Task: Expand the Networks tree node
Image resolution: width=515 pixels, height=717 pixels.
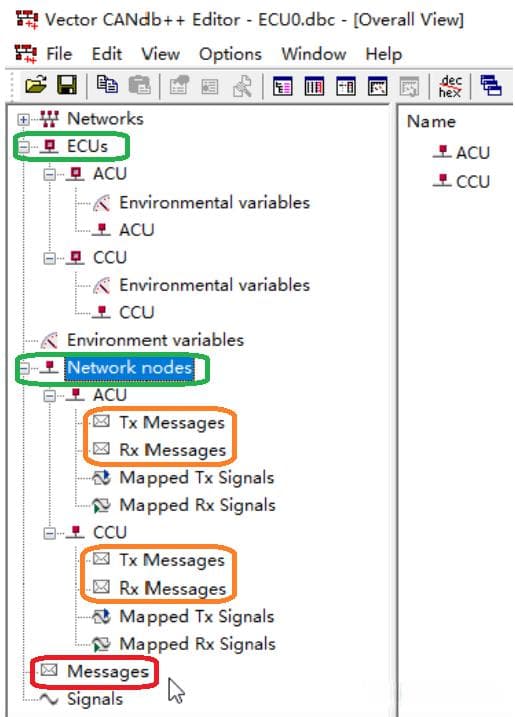Action: (x=23, y=120)
